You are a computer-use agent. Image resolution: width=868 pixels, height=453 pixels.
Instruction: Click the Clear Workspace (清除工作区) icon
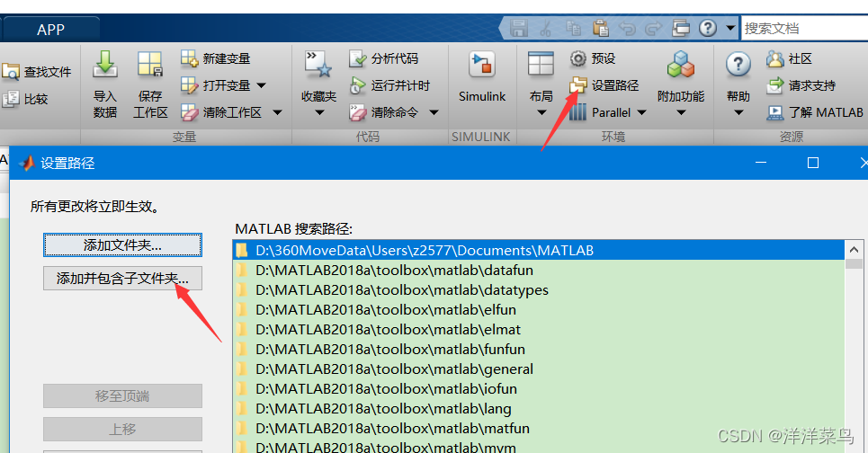click(189, 112)
